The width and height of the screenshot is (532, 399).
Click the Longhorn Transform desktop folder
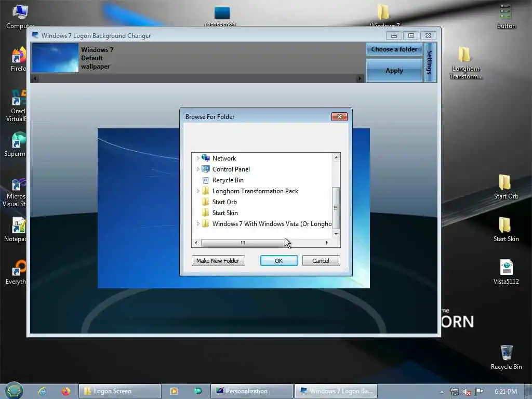click(465, 63)
